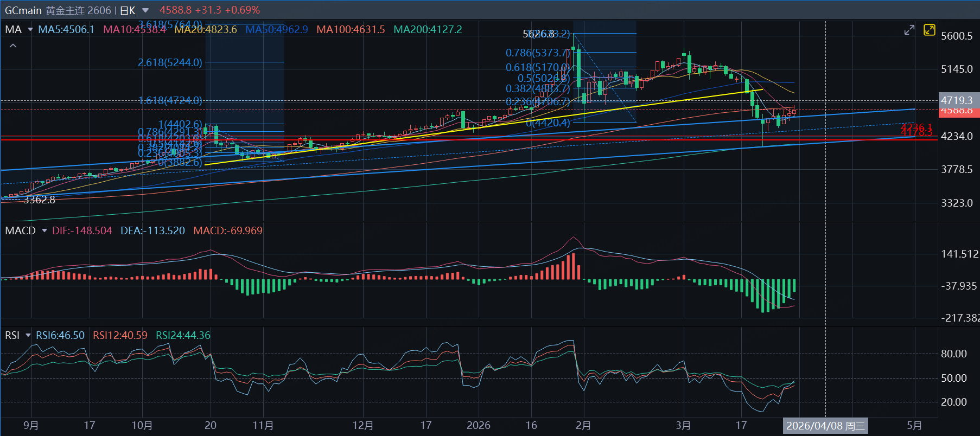
Task: Click the RSI6:46.50 legend value
Action: [x=60, y=335]
